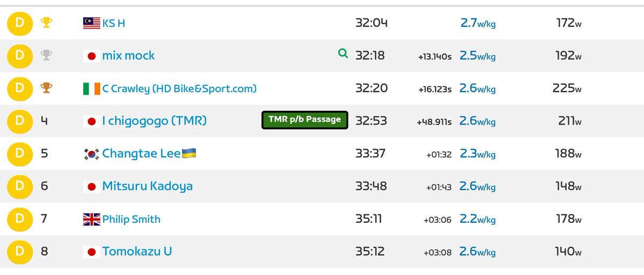Click the Malaysia flag next to KS H
Image resolution: width=644 pixels, height=275 pixels.
(x=92, y=24)
